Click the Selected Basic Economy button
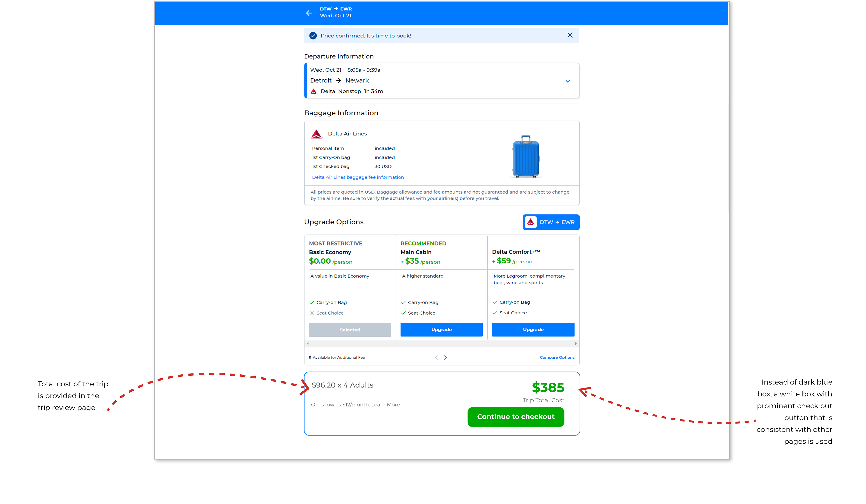This screenshot has width=866, height=504. (350, 330)
